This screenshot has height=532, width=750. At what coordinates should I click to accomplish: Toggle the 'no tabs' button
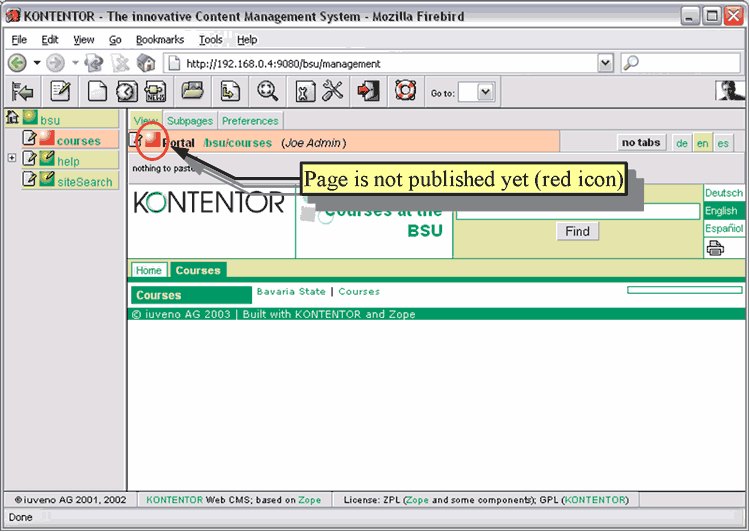(641, 143)
